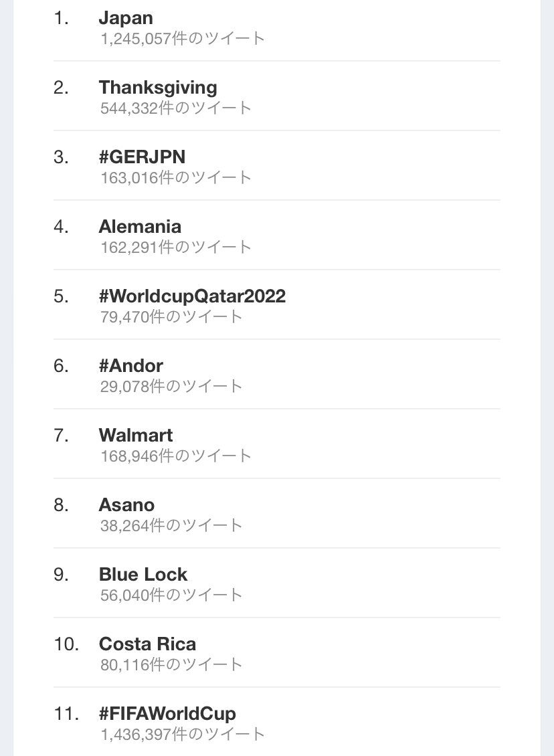Click the Alemania trending topic
Viewport: 554px width, 756px height.
140,227
